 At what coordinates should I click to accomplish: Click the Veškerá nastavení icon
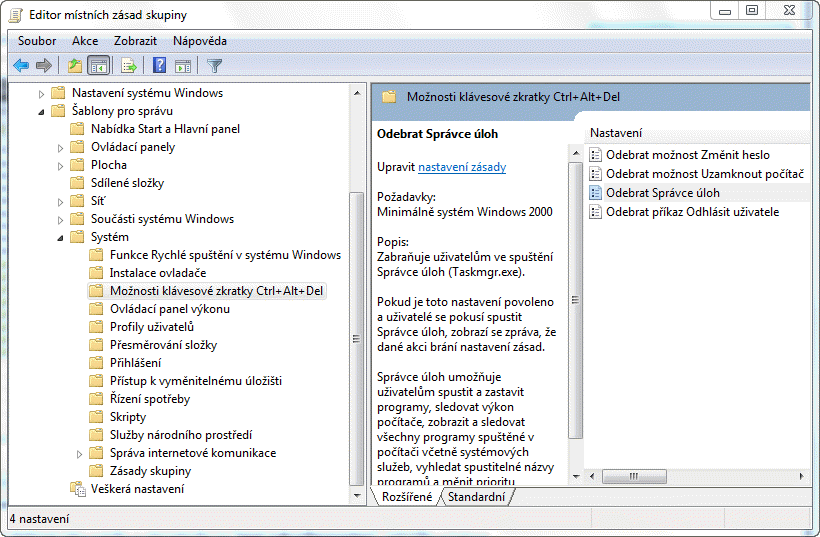[x=77, y=489]
